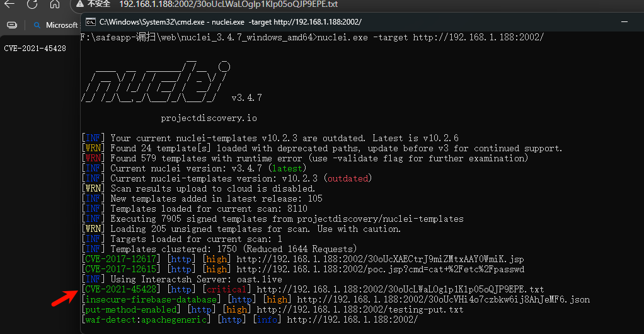Click the 24 deprecated templates warning line

click(322, 148)
